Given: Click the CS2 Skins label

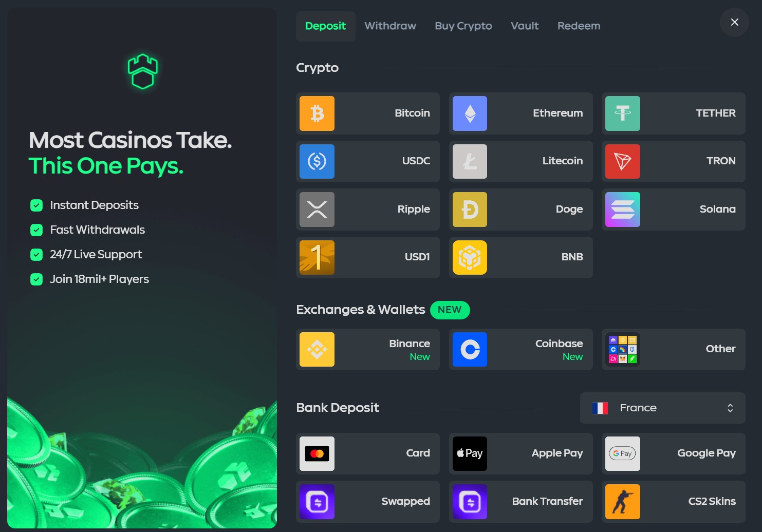Looking at the screenshot, I should (712, 501).
